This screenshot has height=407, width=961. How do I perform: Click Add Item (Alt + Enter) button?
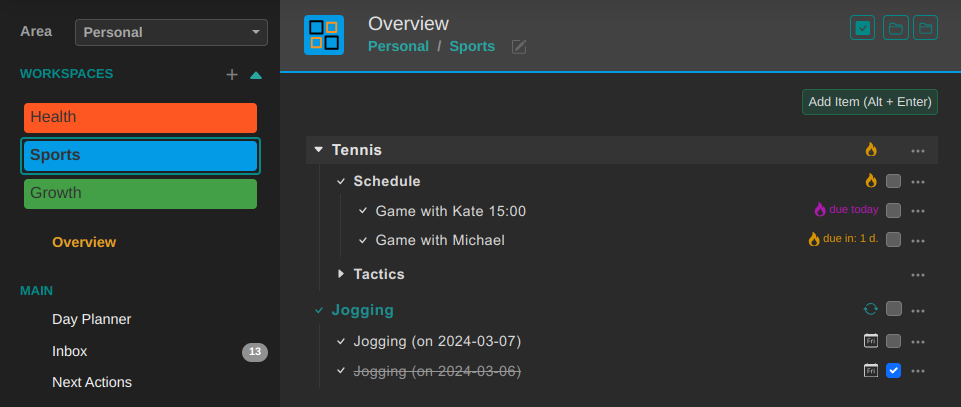[x=870, y=102]
